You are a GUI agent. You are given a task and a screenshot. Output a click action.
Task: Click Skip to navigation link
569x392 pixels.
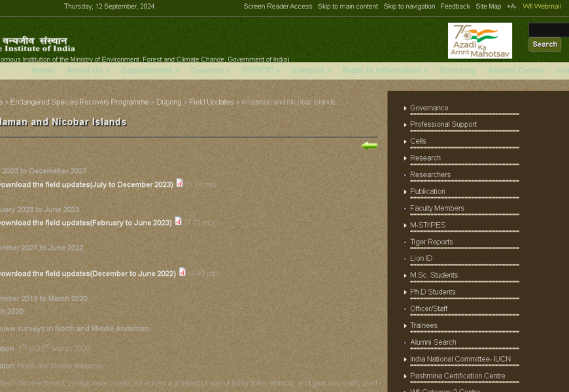(x=409, y=6)
